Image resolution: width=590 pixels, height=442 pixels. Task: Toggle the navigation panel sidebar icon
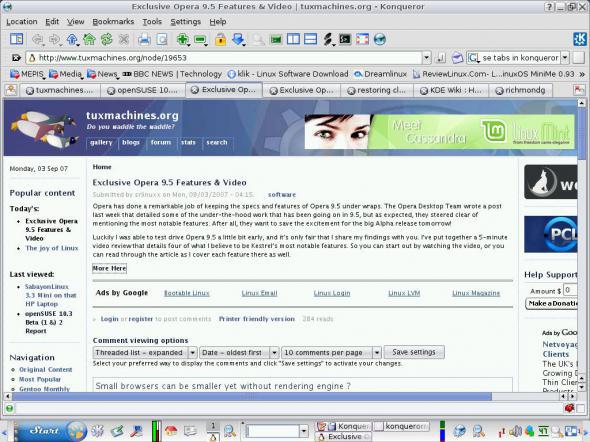pyautogui.click(x=17, y=39)
